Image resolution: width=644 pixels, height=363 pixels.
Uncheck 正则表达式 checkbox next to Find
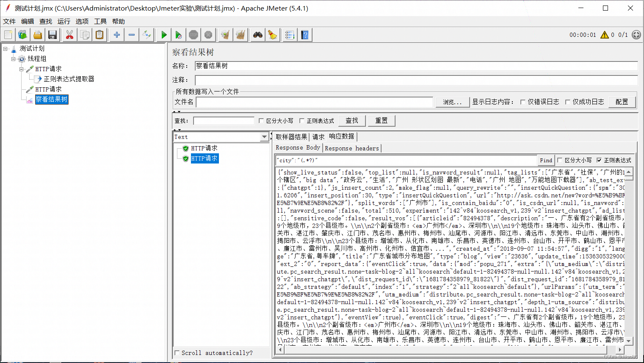(599, 160)
